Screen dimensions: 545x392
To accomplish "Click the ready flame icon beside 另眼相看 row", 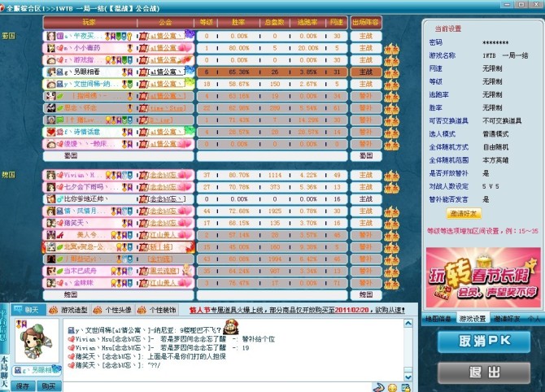I will click(x=392, y=73).
